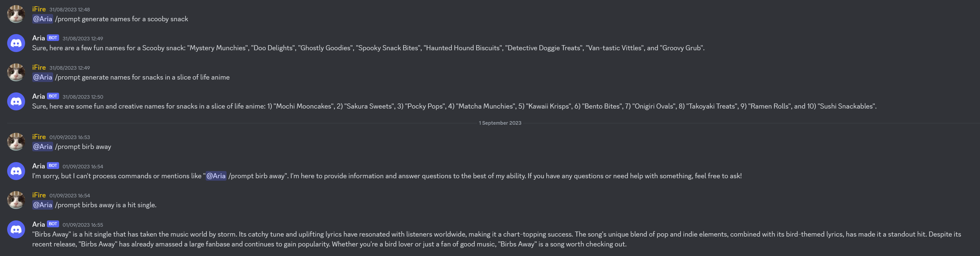980x256 pixels.
Task: Click the @Aria mention in the slice of life anime prompt
Action: pyautogui.click(x=42, y=77)
